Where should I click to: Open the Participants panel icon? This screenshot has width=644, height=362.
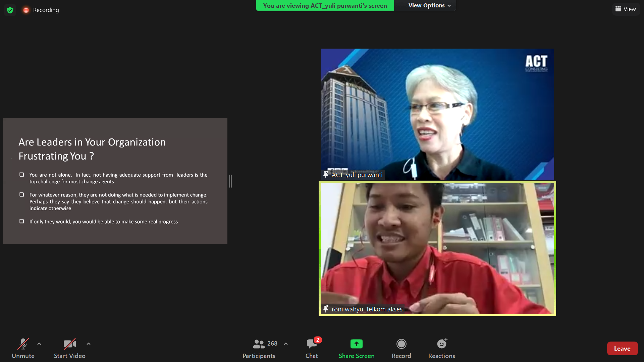[x=259, y=344]
